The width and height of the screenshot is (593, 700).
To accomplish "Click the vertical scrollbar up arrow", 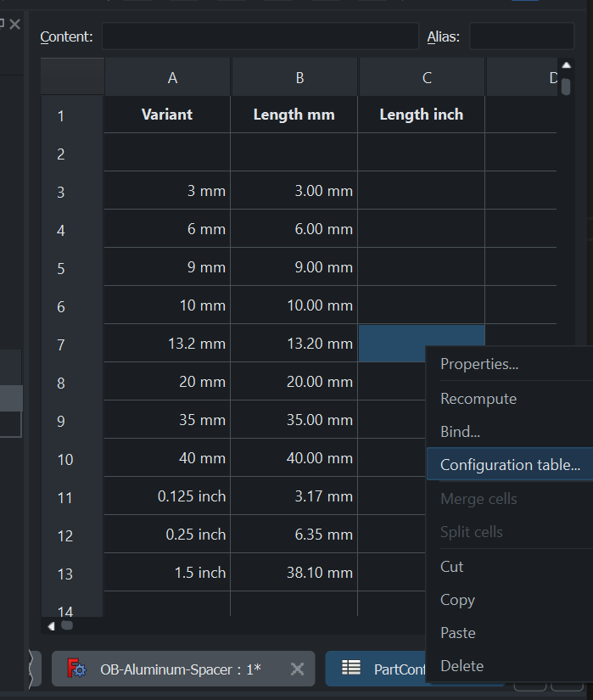I will [566, 65].
